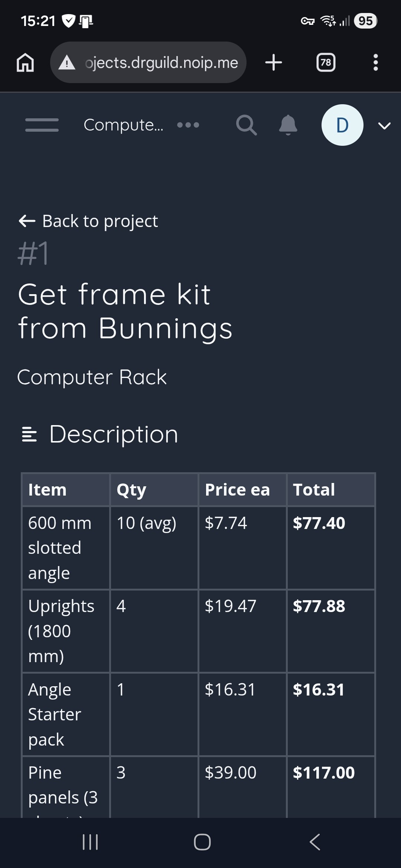This screenshot has width=401, height=868.
Task: Tap the site security warning triangle
Action: [67, 63]
